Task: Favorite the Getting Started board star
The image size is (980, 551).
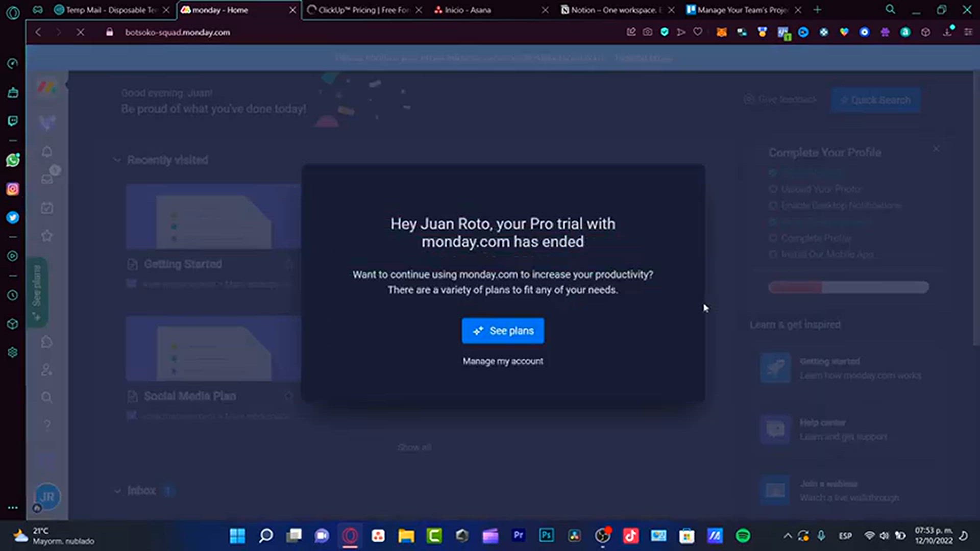Action: point(289,264)
